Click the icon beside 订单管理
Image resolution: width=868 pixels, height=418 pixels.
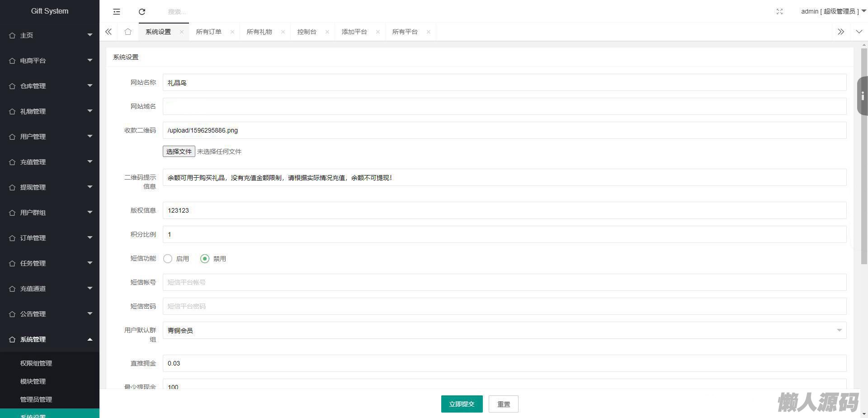coord(12,238)
